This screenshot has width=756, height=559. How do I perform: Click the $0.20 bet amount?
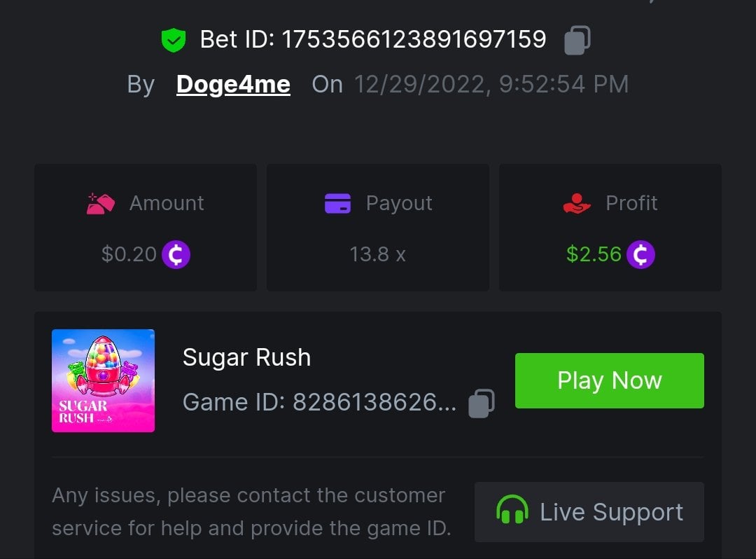tap(129, 254)
